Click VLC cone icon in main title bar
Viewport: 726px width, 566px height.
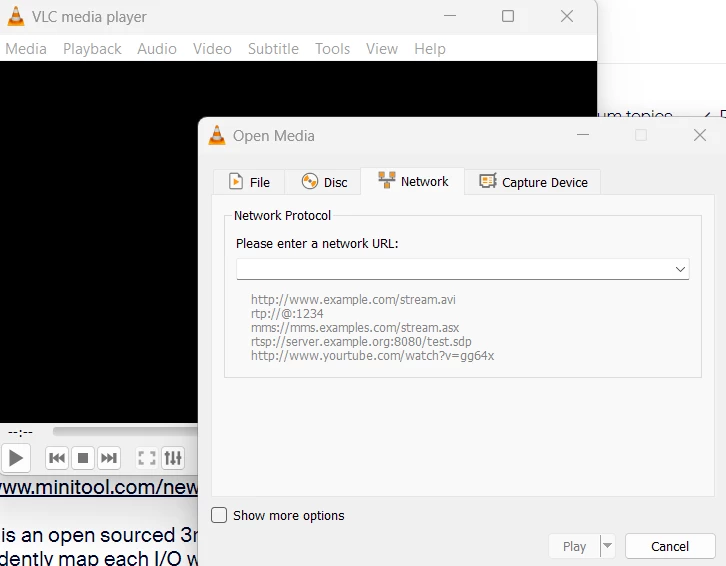pyautogui.click(x=16, y=16)
